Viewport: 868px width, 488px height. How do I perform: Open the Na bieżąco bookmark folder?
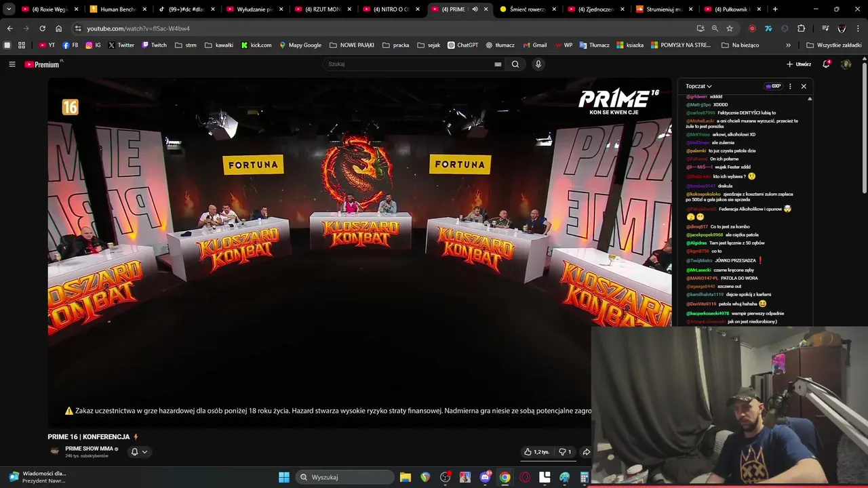[740, 45]
